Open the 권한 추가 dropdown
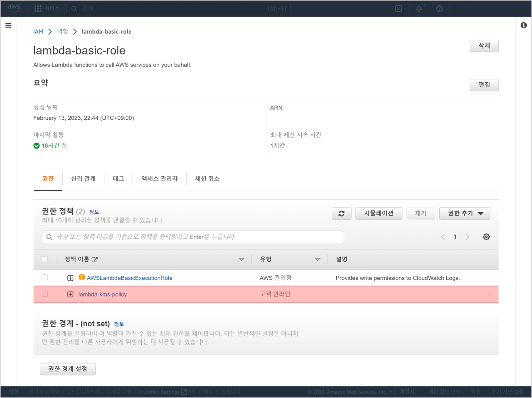Viewport: 532px width, 398px height. 465,213
